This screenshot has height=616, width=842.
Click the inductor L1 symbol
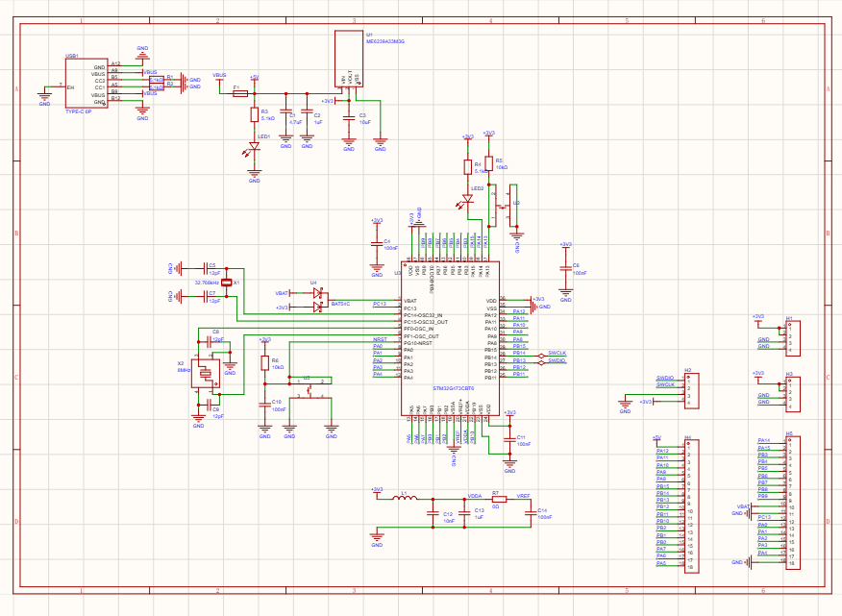tap(404, 500)
